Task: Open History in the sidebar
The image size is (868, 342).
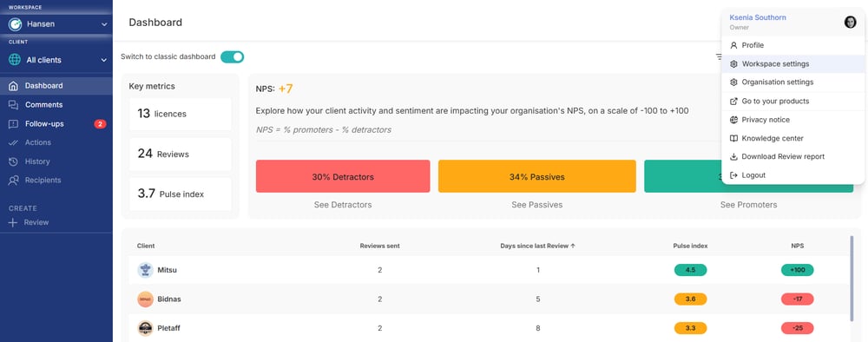Action: tap(56, 161)
